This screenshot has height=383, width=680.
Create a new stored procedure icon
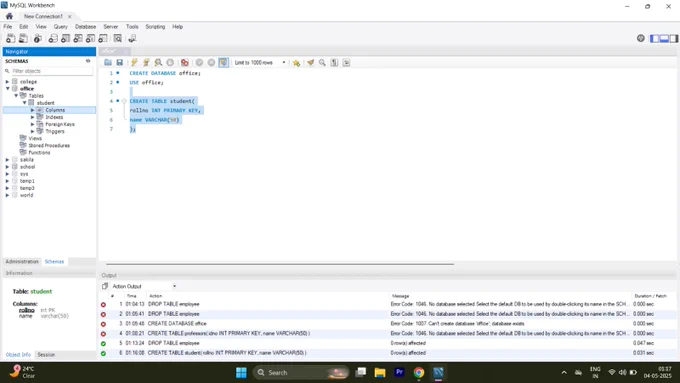tap(90, 39)
